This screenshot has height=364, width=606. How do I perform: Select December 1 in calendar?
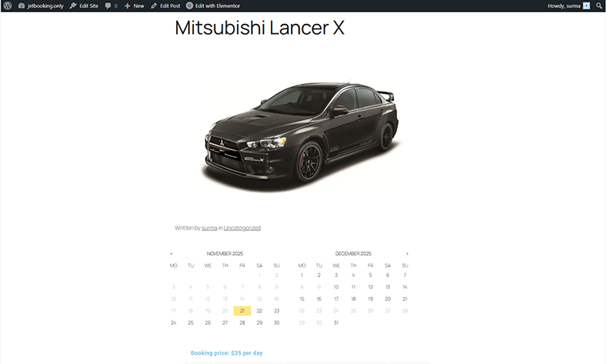302,276
